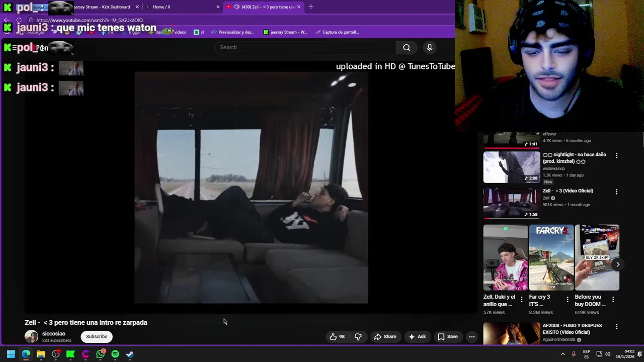Open 'jeersay Stream - W...' bookmark
The height and width of the screenshot is (362, 644).
(285, 32)
